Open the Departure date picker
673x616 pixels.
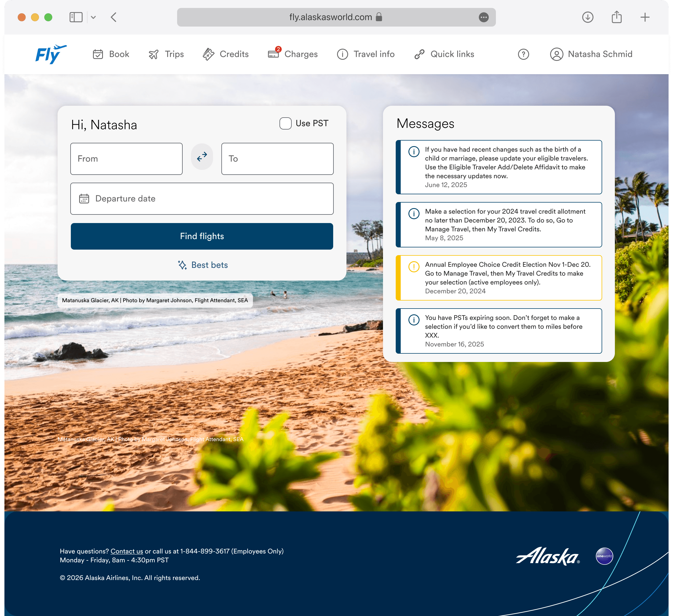coord(202,199)
